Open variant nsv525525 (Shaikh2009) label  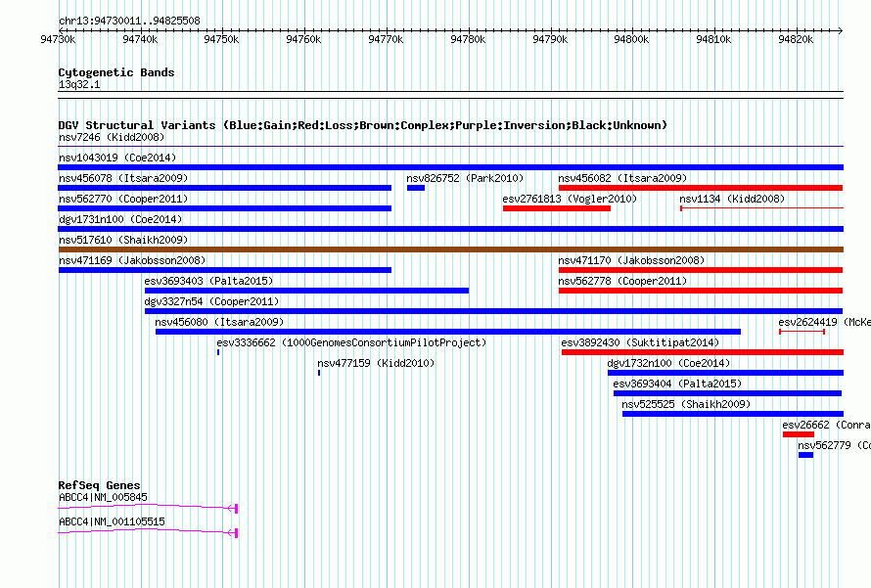click(x=686, y=404)
